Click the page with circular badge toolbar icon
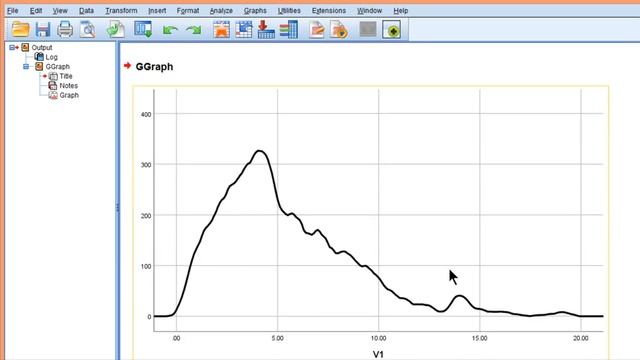Image resolution: width=640 pixels, height=360 pixels. click(339, 29)
